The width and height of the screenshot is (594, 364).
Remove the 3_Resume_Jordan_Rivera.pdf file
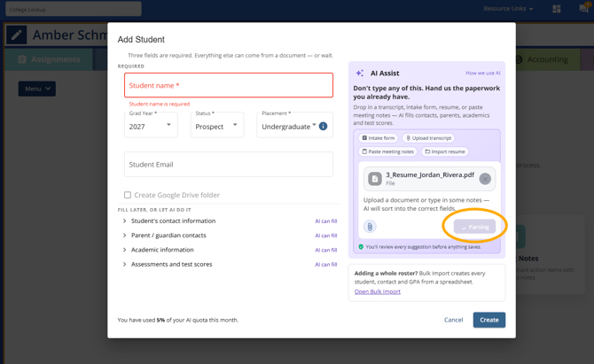[485, 179]
